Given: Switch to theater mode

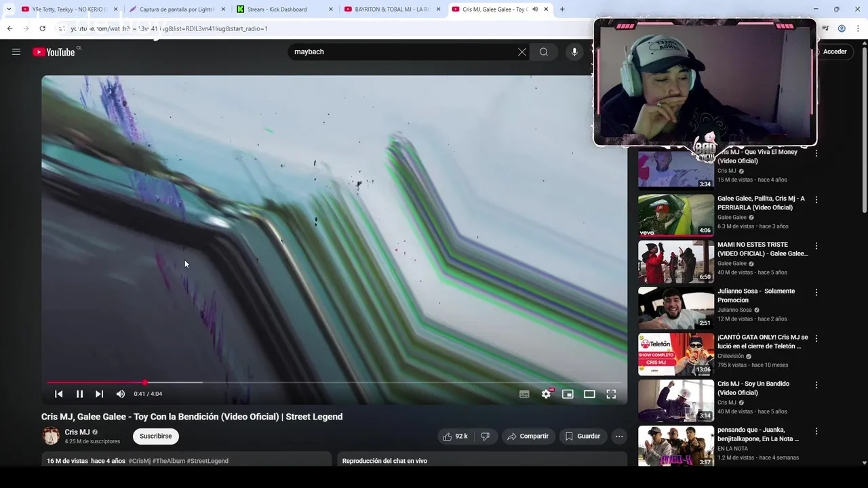Looking at the screenshot, I should tap(589, 394).
